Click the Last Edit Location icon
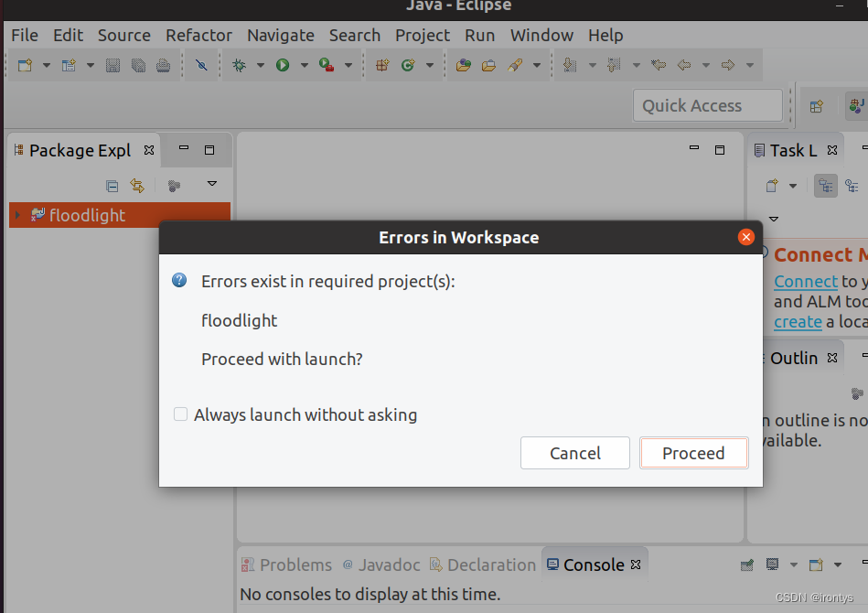This screenshot has width=868, height=613. tap(659, 65)
